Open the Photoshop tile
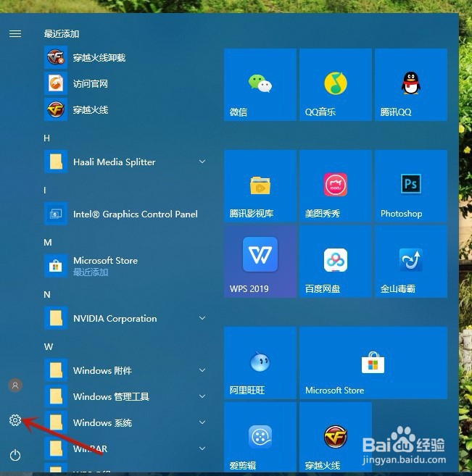 411,185
